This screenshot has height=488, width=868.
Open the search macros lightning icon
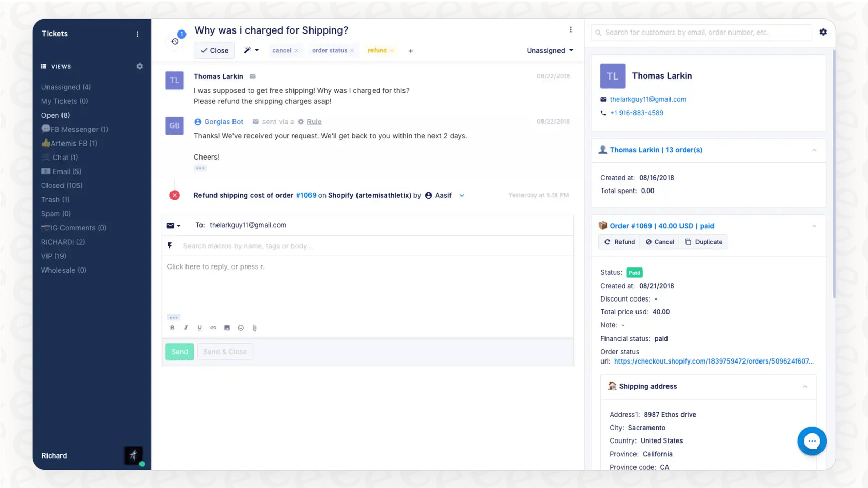click(x=171, y=246)
